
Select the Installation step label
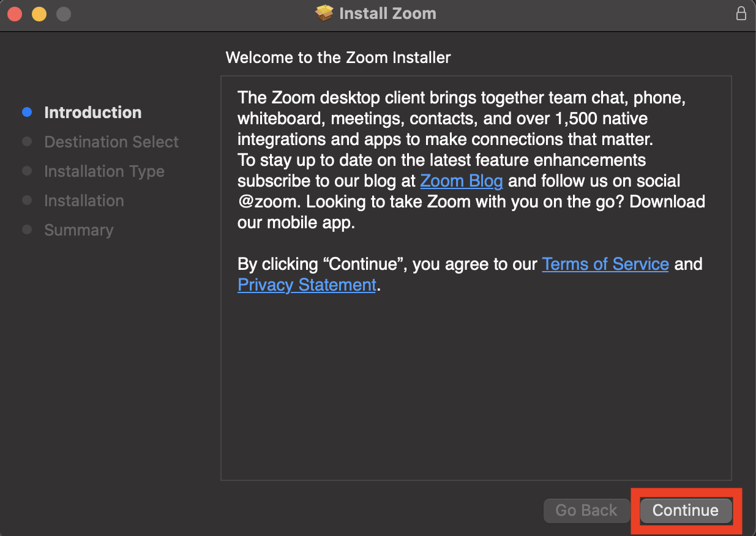(84, 201)
